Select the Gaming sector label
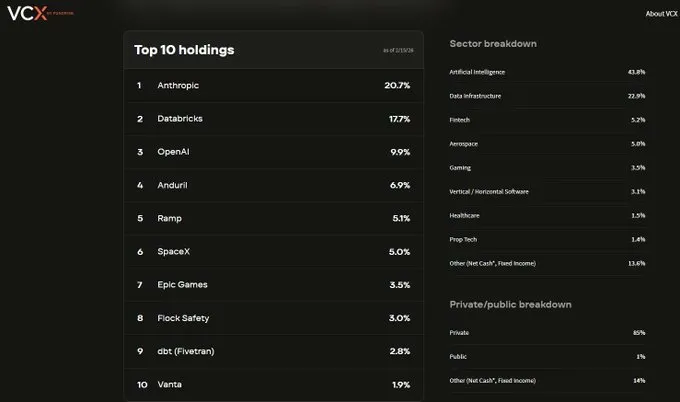The width and height of the screenshot is (680, 402). 460,167
